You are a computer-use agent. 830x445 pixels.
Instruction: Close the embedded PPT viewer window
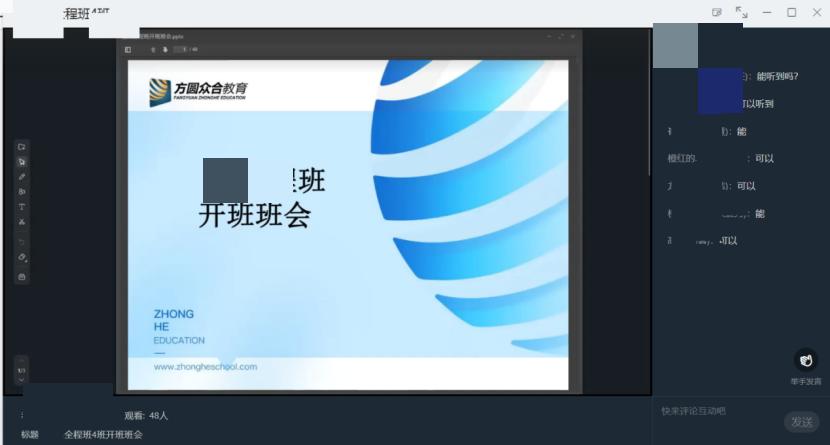tap(573, 37)
